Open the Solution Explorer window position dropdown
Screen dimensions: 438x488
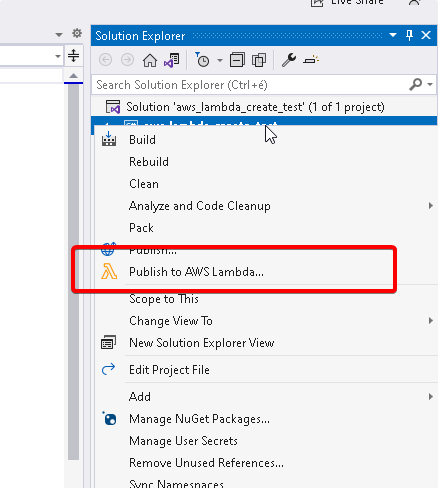point(393,35)
